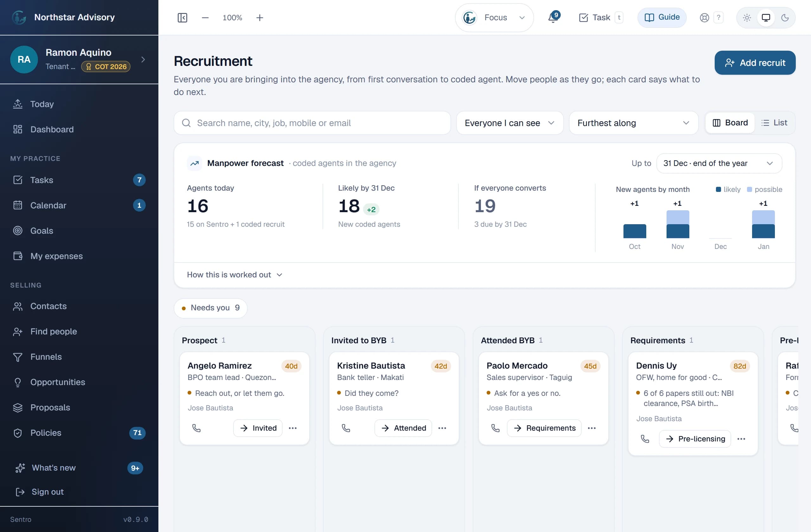Switch to dark theme moon icon

[785, 17]
